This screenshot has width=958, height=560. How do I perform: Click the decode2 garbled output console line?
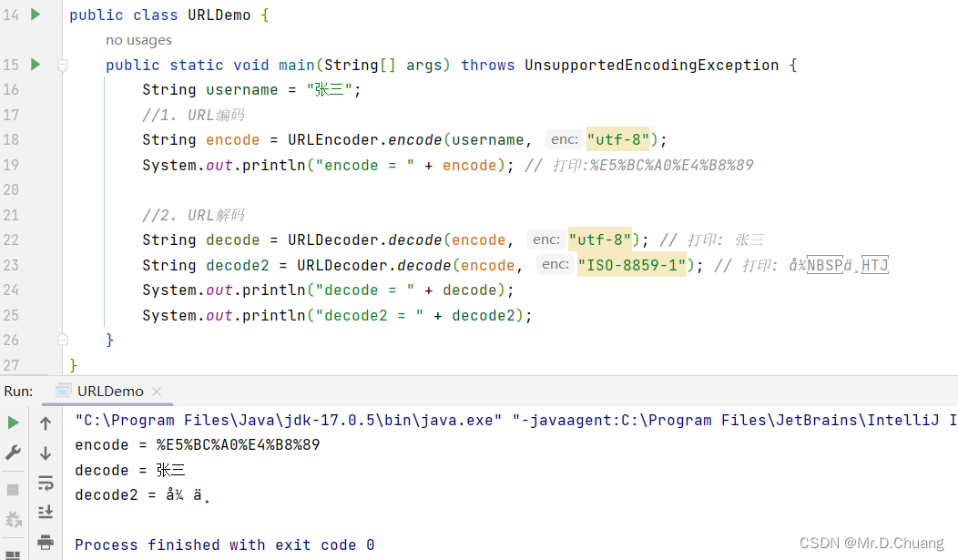pyautogui.click(x=142, y=495)
